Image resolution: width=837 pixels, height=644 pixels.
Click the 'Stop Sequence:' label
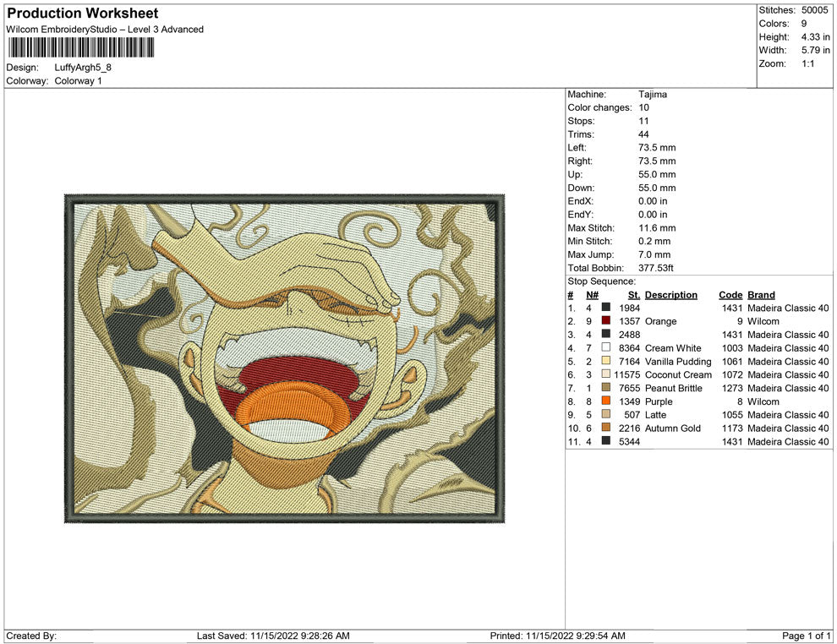point(602,281)
